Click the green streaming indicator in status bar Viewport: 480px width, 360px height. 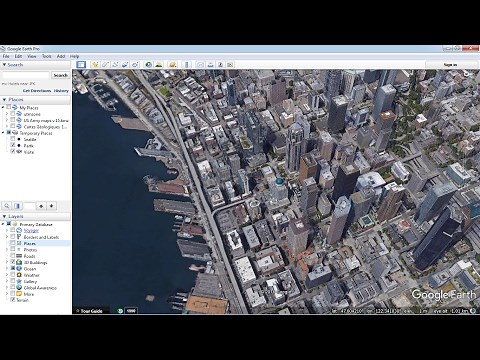120,311
